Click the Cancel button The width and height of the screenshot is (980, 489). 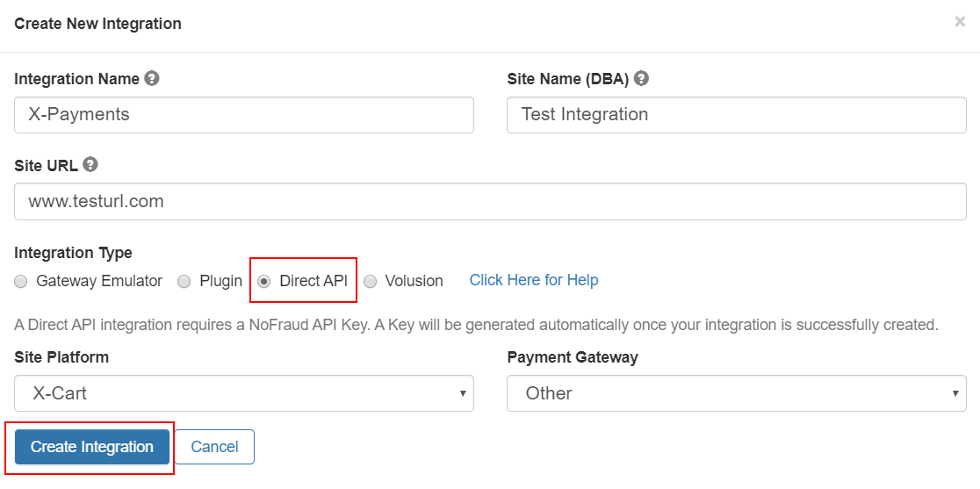[x=214, y=447]
